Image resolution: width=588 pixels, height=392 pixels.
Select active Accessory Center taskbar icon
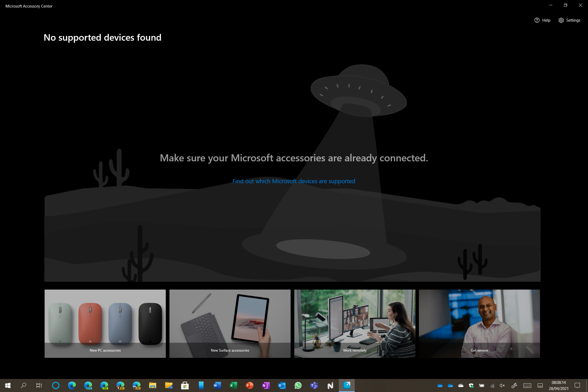(x=347, y=385)
